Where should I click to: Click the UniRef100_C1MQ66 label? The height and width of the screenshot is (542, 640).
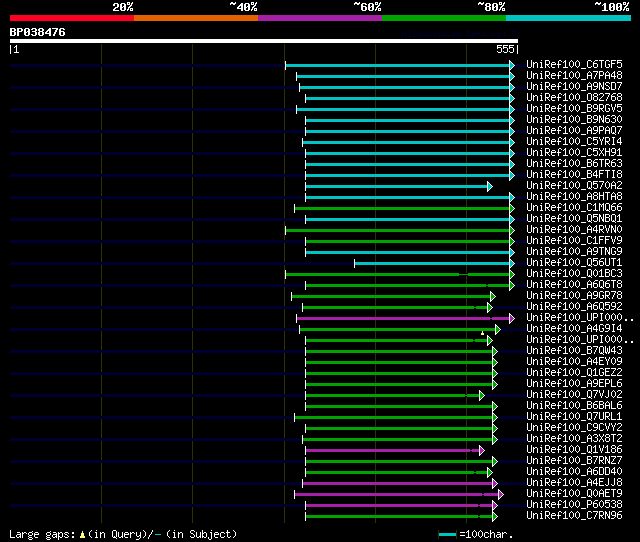tap(574, 208)
